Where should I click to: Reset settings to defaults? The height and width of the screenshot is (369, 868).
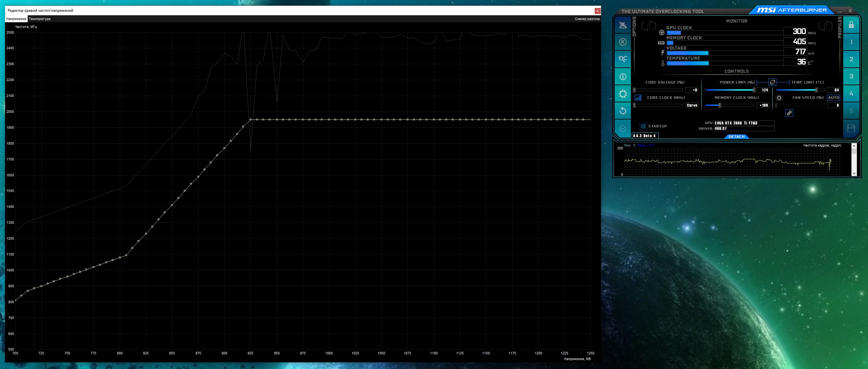click(x=623, y=111)
